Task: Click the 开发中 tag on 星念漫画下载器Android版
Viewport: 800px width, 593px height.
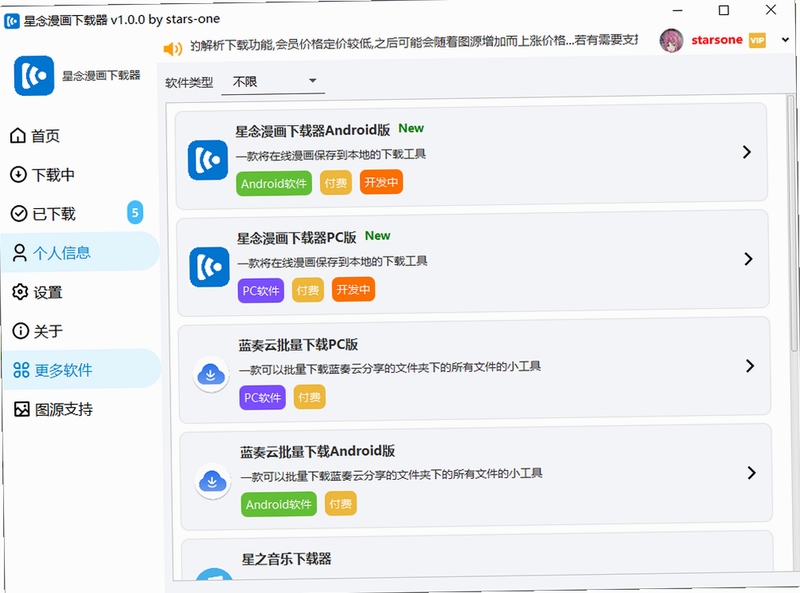Action: [381, 182]
